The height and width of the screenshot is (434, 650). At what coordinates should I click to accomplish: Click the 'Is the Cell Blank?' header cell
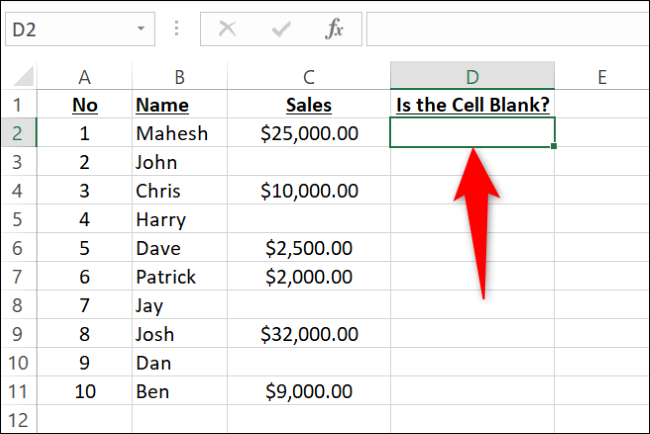coord(472,104)
